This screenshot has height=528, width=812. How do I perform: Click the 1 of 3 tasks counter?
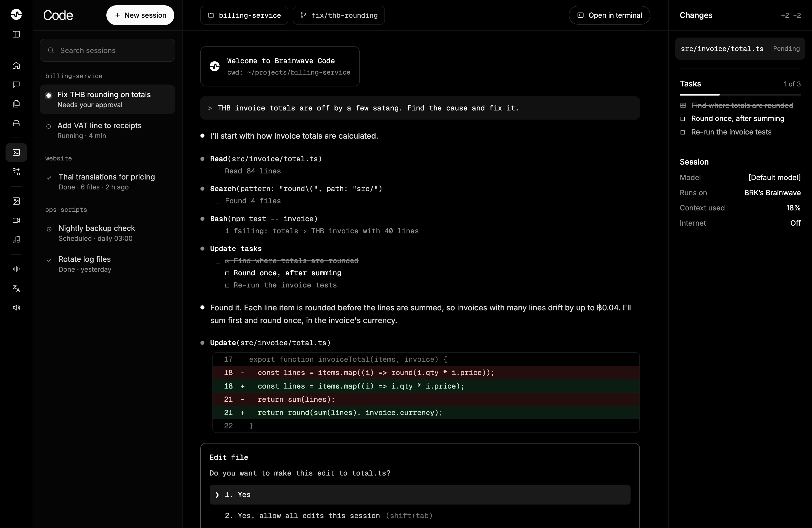pyautogui.click(x=792, y=84)
